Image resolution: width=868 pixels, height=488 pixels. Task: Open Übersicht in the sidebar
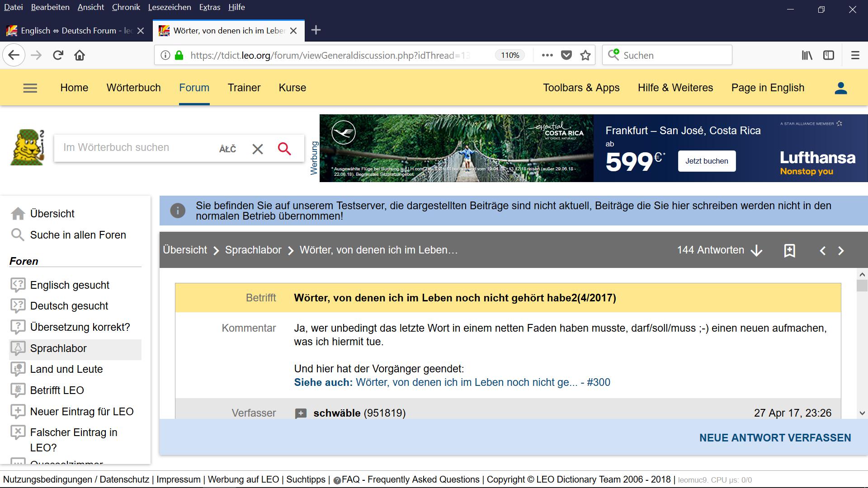click(52, 214)
